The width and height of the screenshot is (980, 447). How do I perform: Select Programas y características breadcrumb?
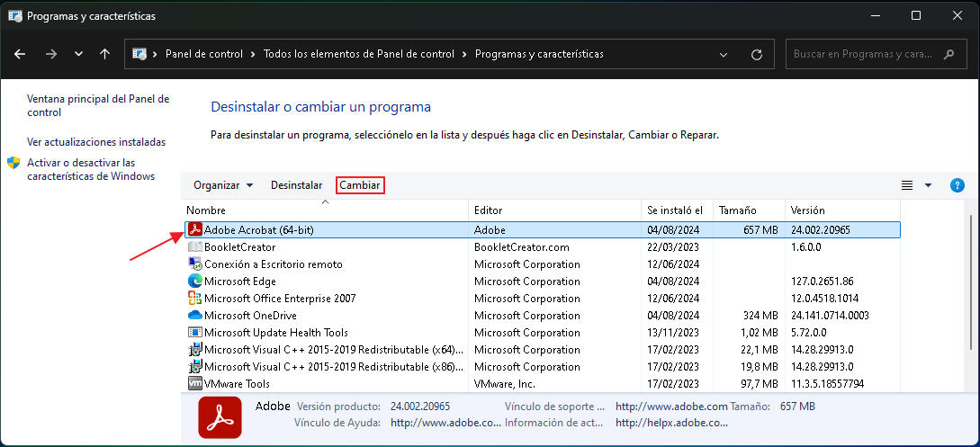(539, 54)
